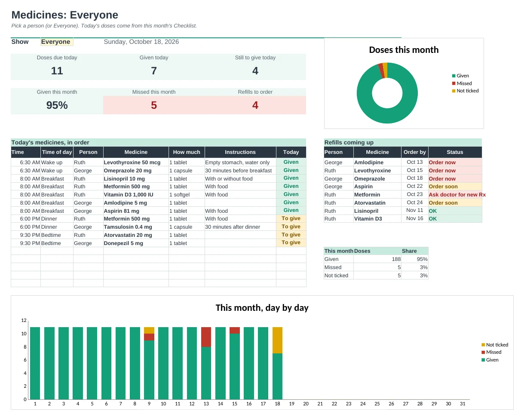Click the 'This month, day by day' chart title
The width and height of the screenshot is (524, 420).
click(262, 308)
